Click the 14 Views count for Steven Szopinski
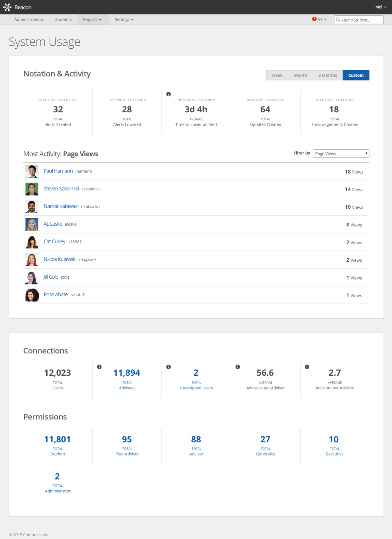This screenshot has width=392, height=539. (x=354, y=189)
